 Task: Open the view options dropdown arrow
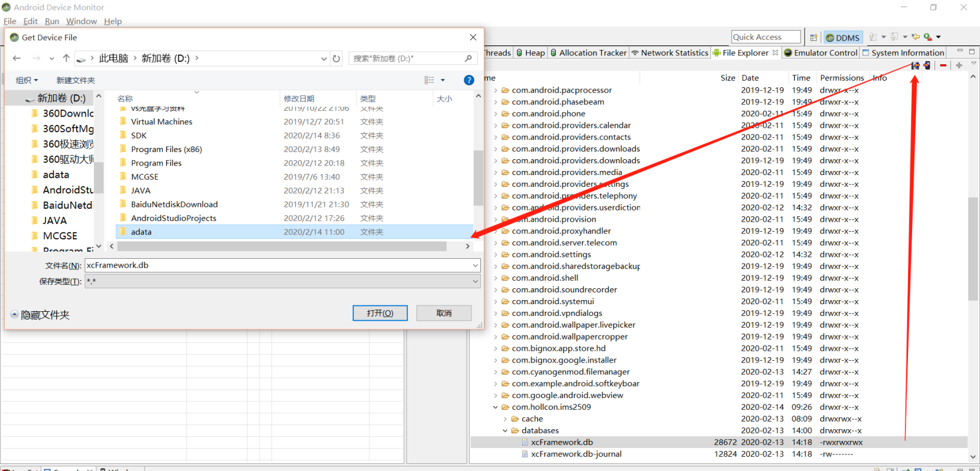443,80
